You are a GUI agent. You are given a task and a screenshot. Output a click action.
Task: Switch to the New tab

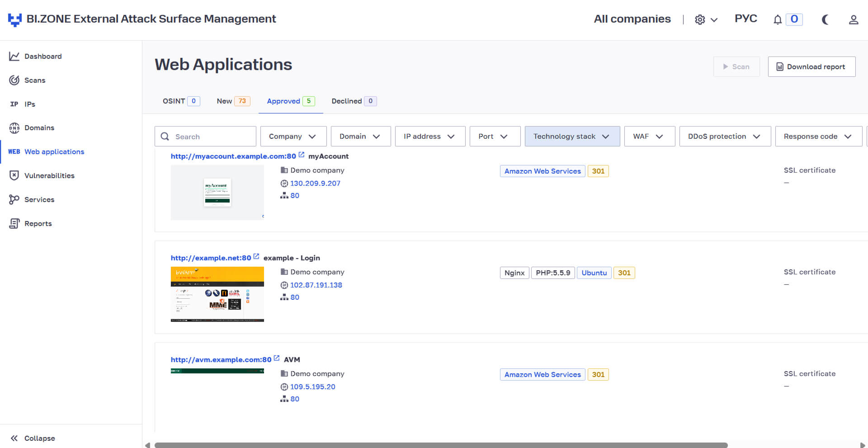pos(233,101)
